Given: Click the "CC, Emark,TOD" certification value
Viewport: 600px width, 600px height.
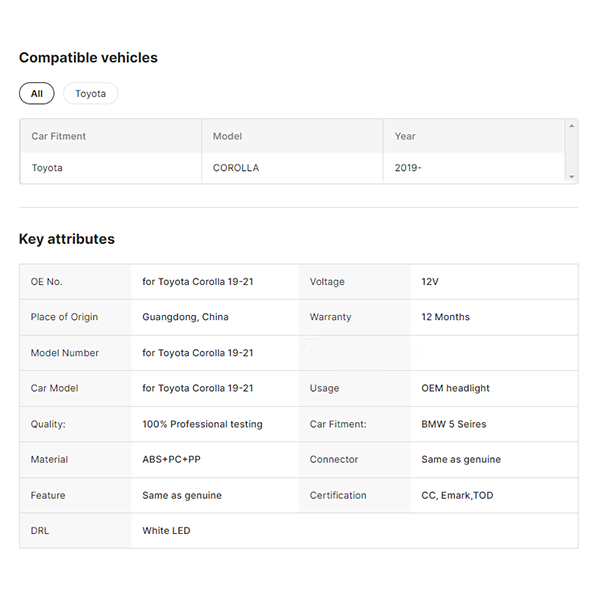Looking at the screenshot, I should pos(457,495).
